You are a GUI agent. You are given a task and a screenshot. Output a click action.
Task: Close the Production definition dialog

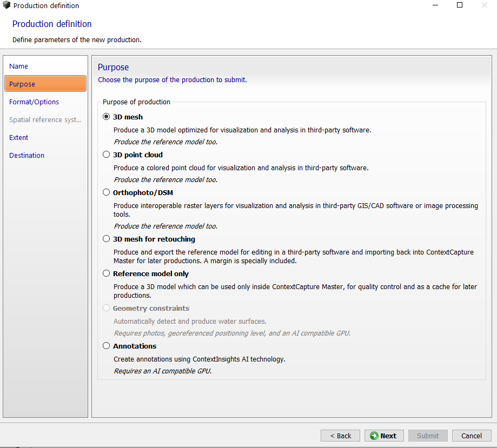coord(485,5)
